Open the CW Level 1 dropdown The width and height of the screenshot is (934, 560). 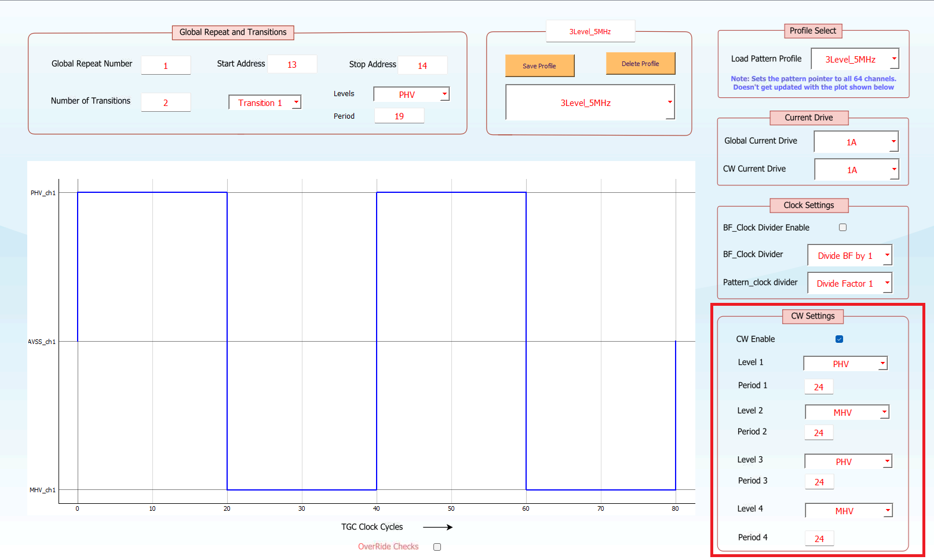point(845,364)
